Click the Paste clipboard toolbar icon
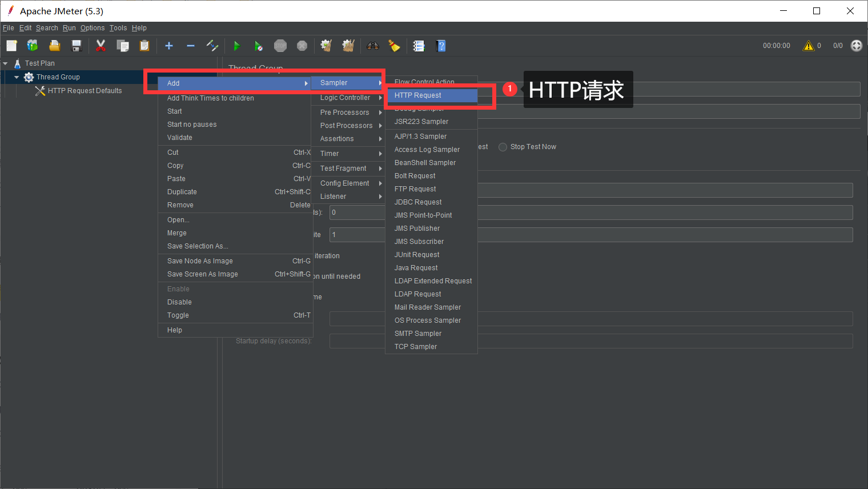The height and width of the screenshot is (489, 868). (144, 46)
